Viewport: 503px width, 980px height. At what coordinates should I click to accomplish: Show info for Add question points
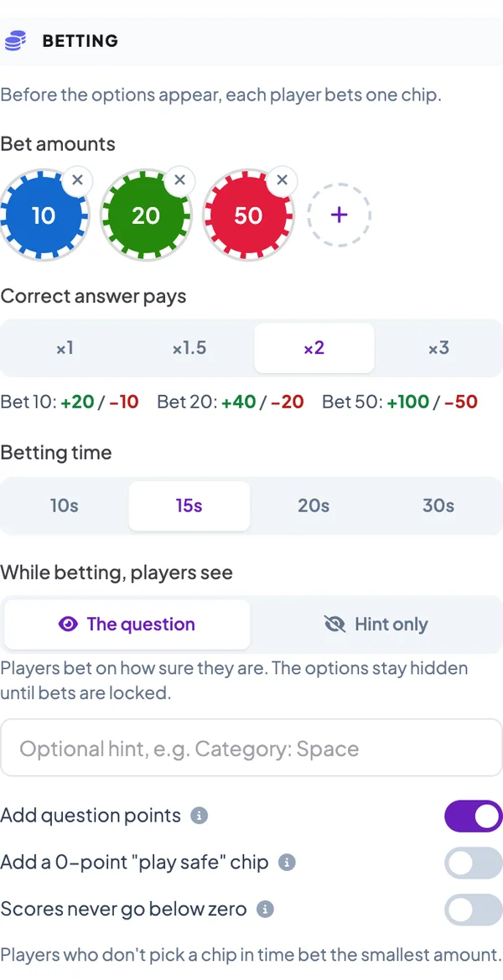pyautogui.click(x=199, y=816)
